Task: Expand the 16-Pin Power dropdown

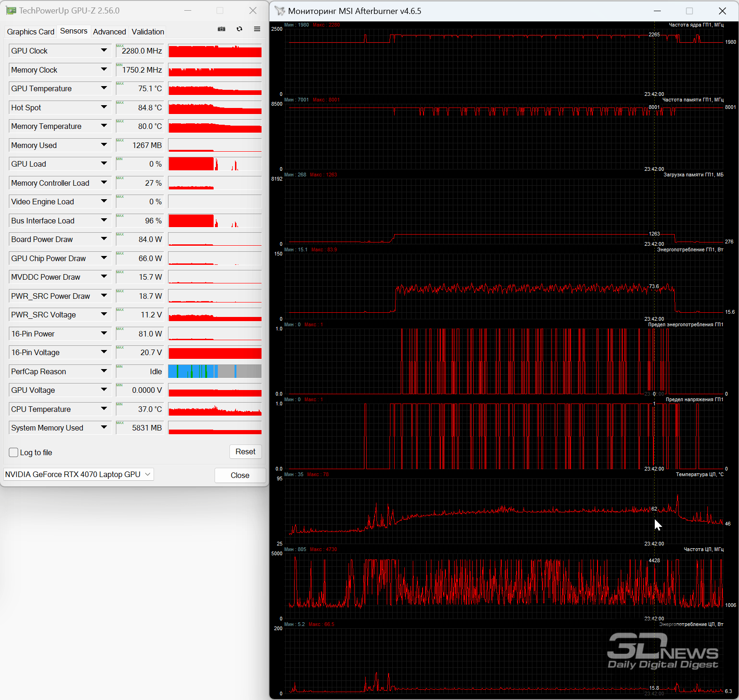Action: [x=104, y=333]
